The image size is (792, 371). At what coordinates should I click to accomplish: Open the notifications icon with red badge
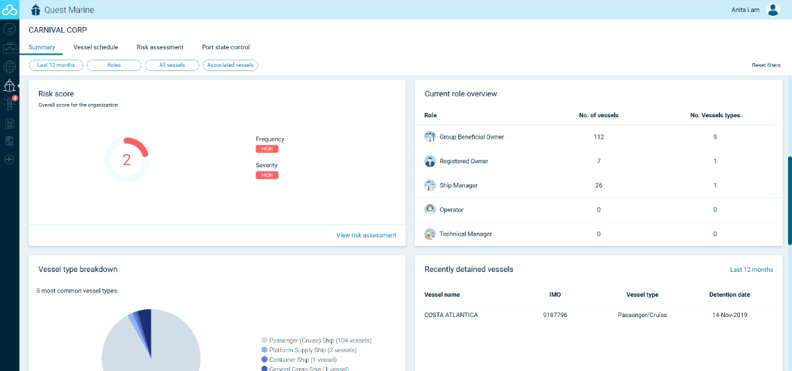(10, 103)
